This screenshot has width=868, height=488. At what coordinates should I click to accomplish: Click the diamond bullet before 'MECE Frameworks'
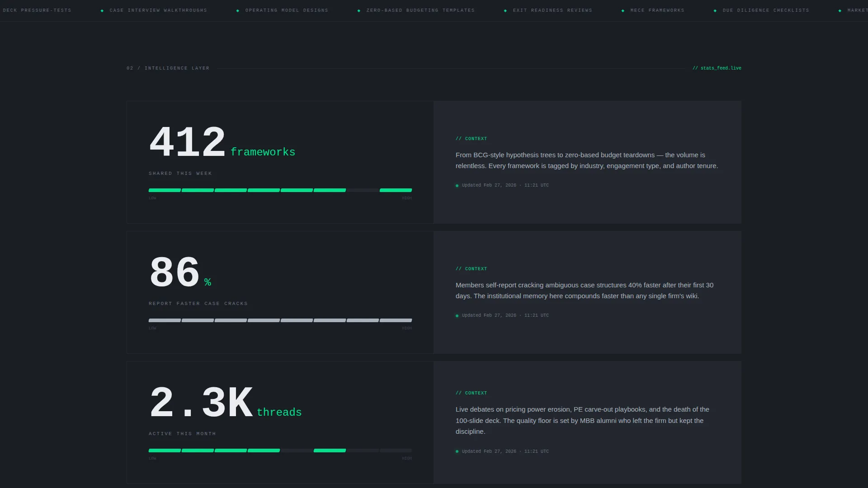point(623,10)
